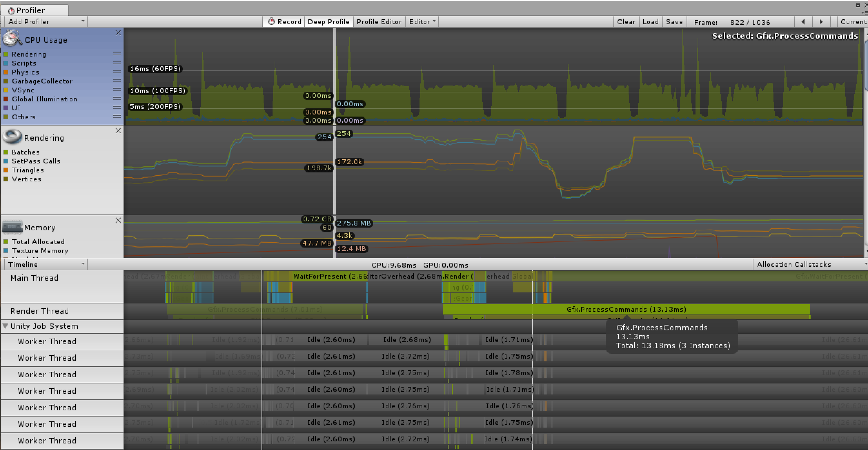Enable Deep Profile mode
Screen dimensions: 868x450
click(x=328, y=22)
